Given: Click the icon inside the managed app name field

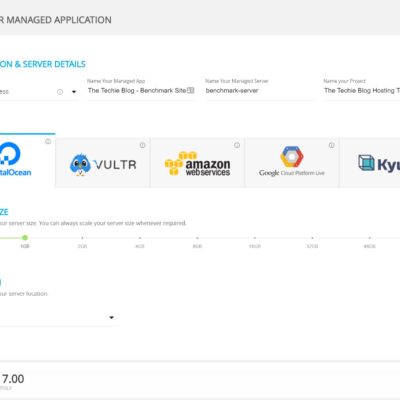Looking at the screenshot, I should pos(191,90).
